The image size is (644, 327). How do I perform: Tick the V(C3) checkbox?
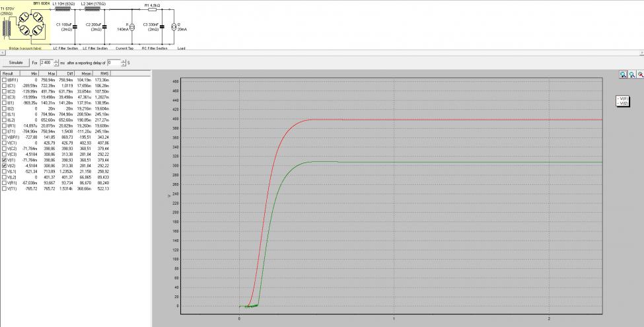click(4, 155)
